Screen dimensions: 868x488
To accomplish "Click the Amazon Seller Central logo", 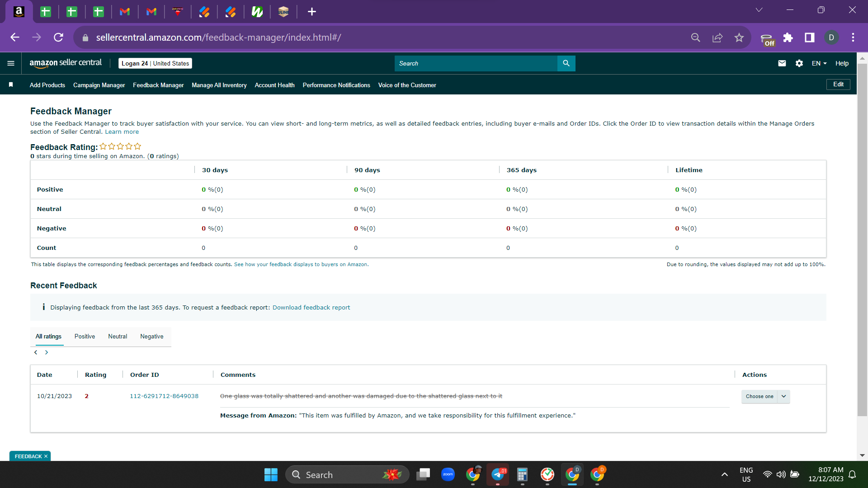I will tap(66, 63).
